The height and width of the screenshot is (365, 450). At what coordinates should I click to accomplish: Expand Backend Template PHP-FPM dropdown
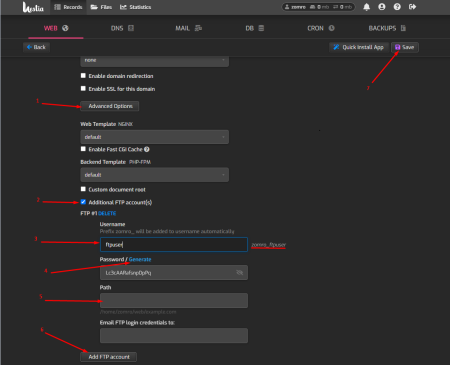(x=154, y=175)
